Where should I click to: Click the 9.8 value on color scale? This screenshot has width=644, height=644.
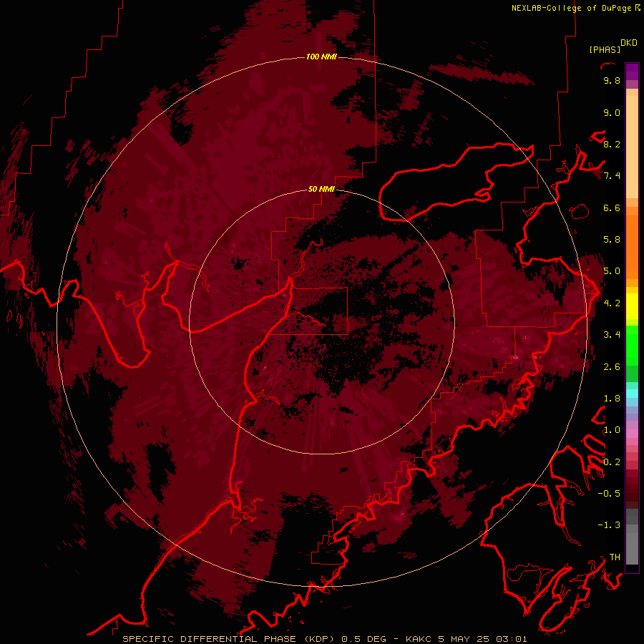click(x=612, y=81)
